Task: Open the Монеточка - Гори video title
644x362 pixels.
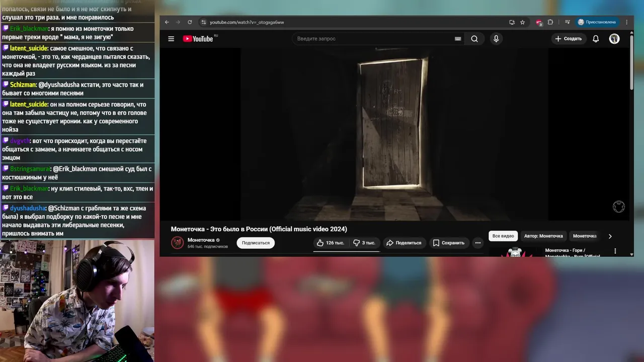Action: pos(573,252)
